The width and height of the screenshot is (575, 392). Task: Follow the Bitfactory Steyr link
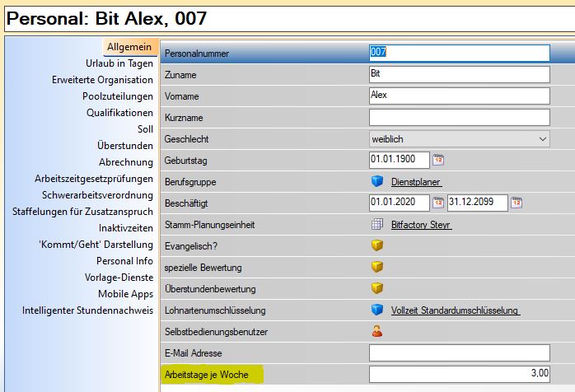[421, 225]
